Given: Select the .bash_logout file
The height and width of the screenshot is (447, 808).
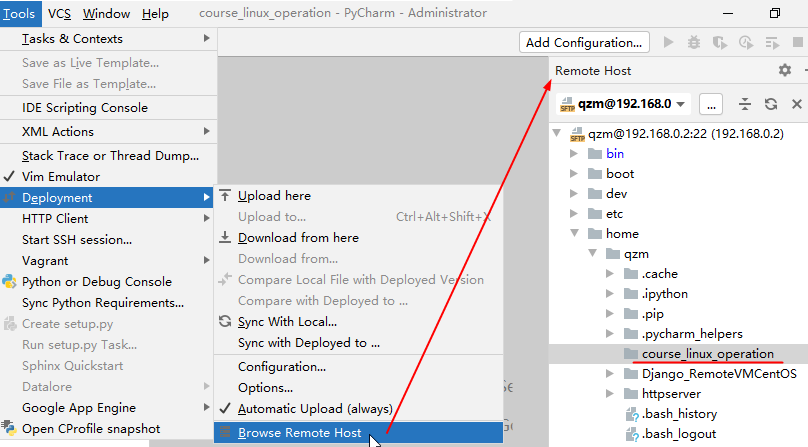Looking at the screenshot, I should 678,434.
